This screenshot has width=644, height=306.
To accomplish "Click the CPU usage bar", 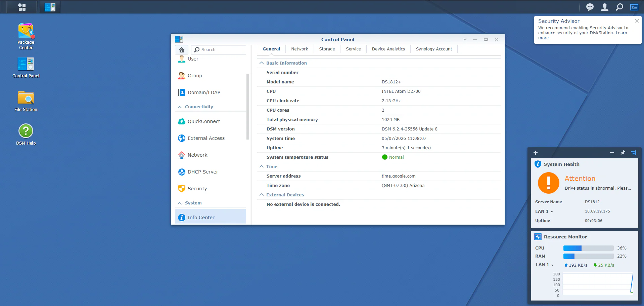I will tap(588, 248).
